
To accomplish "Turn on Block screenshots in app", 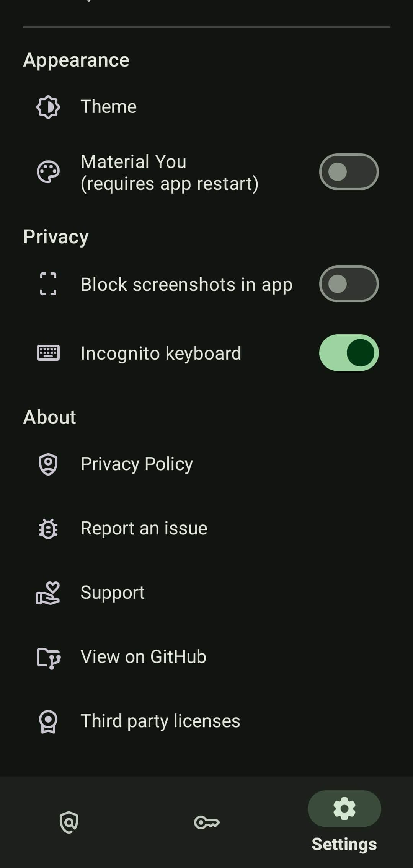I will (349, 284).
